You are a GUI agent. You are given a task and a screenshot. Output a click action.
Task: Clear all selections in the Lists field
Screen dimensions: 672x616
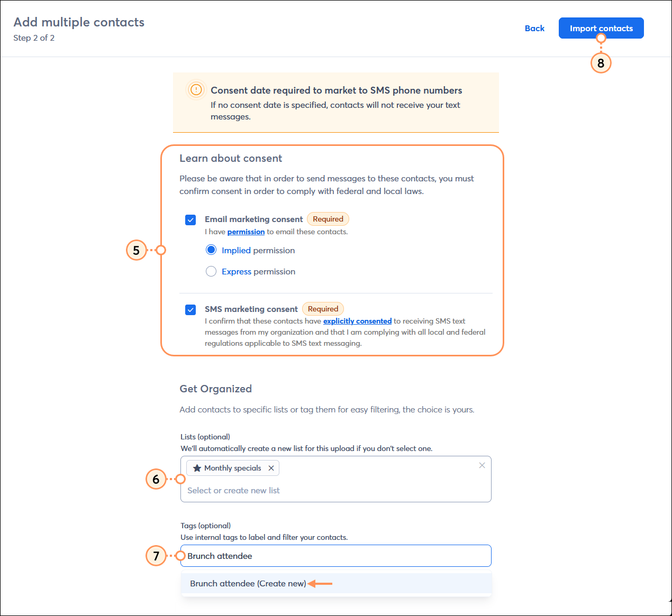click(x=482, y=465)
